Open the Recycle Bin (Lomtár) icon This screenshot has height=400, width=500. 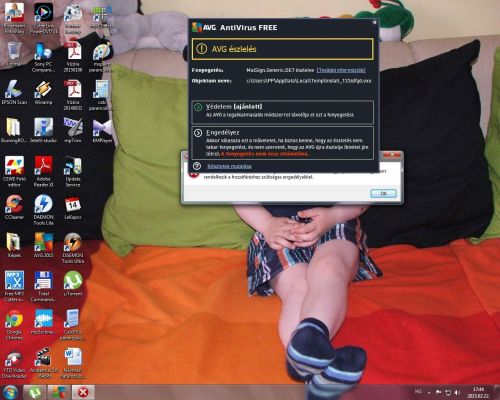(x=14, y=55)
